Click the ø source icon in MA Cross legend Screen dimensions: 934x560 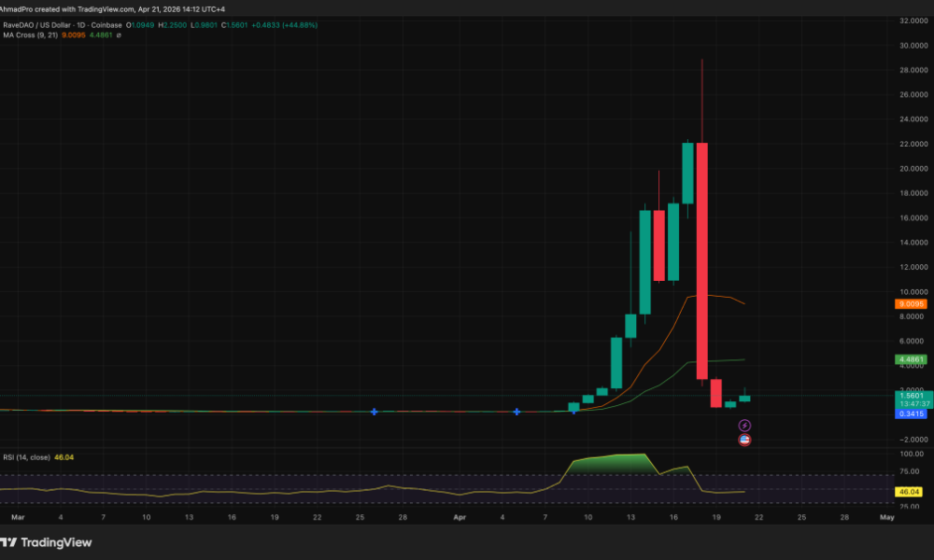[x=120, y=37]
